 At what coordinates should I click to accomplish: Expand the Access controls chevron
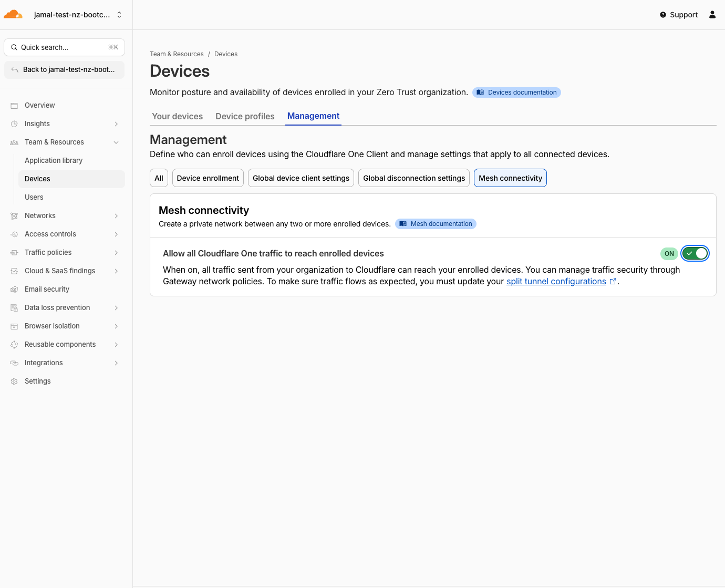116,234
